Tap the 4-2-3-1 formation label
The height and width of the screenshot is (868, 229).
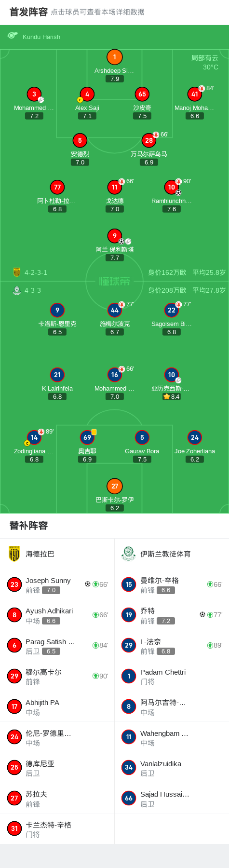click(36, 272)
